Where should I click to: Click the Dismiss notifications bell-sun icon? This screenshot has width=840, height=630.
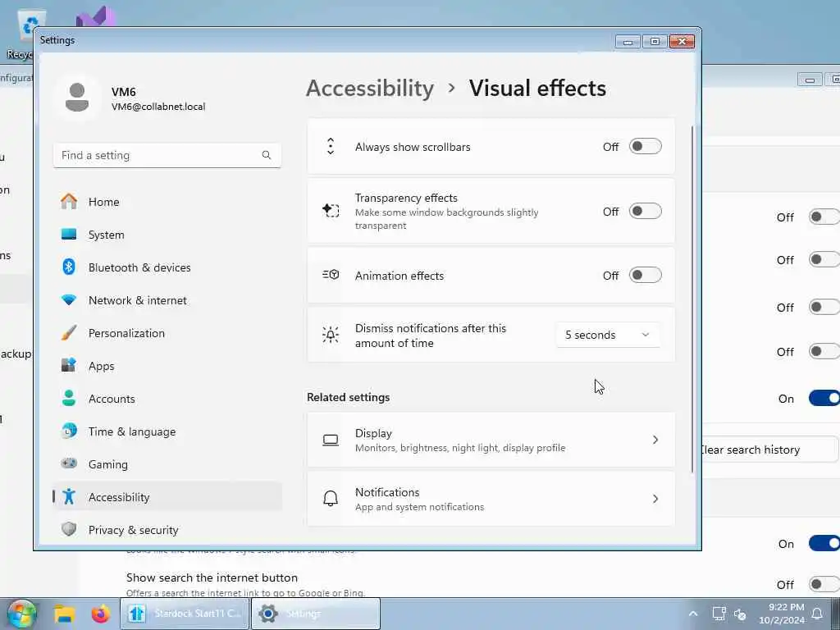point(331,335)
